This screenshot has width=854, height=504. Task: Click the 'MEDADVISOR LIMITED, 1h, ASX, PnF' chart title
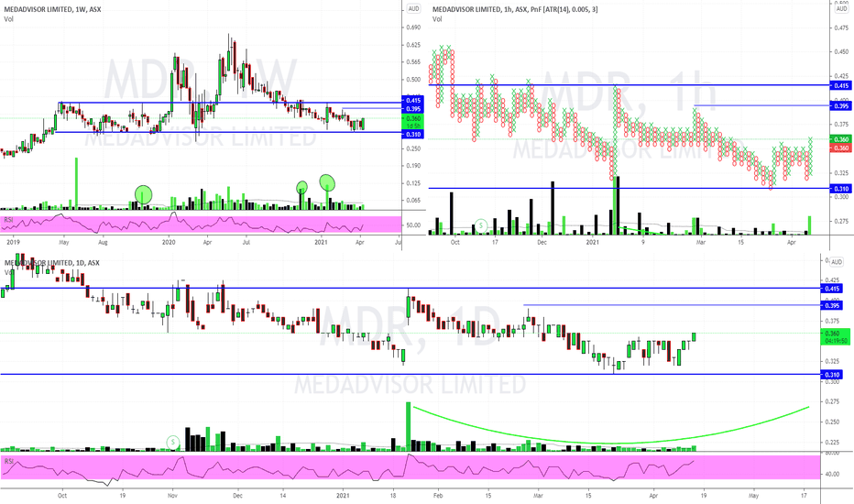[x=515, y=9]
